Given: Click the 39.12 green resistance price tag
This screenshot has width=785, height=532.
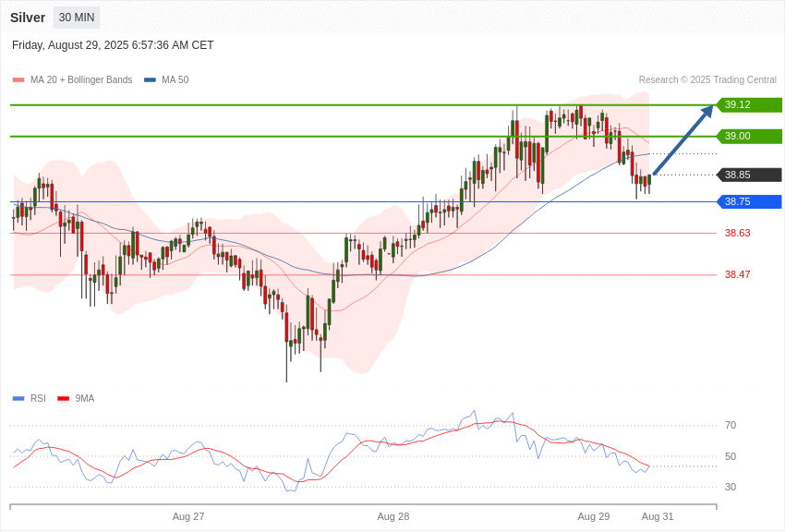Looking at the screenshot, I should pos(749,104).
